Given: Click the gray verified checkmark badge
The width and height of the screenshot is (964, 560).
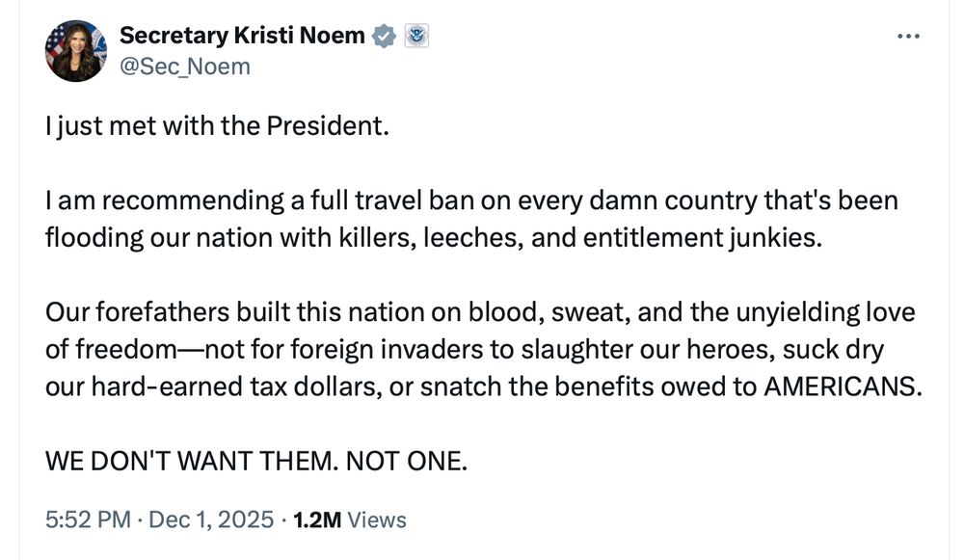Looking at the screenshot, I should click(384, 37).
